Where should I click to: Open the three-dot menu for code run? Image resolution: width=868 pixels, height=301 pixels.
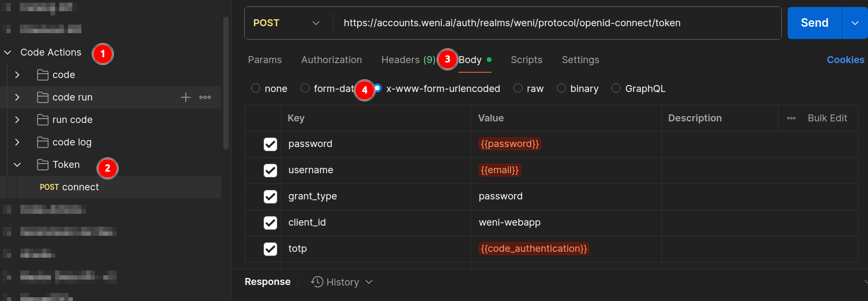205,97
